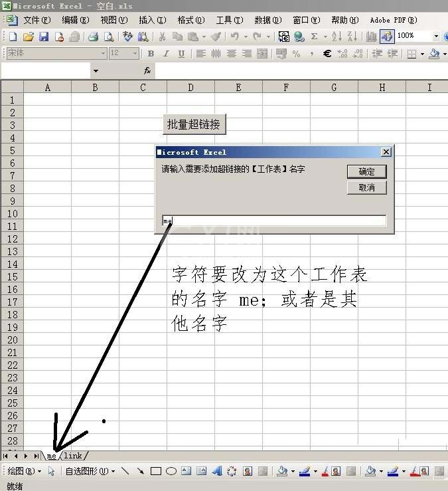Screen dimensions: 448x491
Task: Open the 编辑(E) menu
Action: [x=76, y=21]
